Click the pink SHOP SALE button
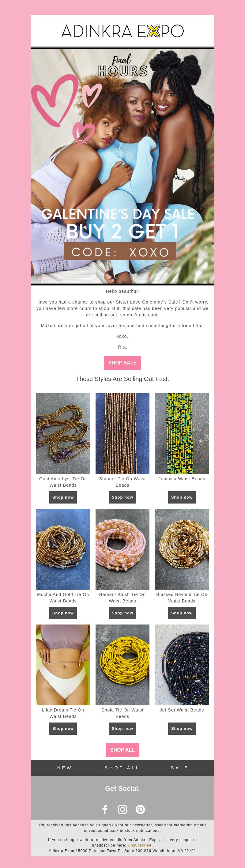 pos(122,363)
